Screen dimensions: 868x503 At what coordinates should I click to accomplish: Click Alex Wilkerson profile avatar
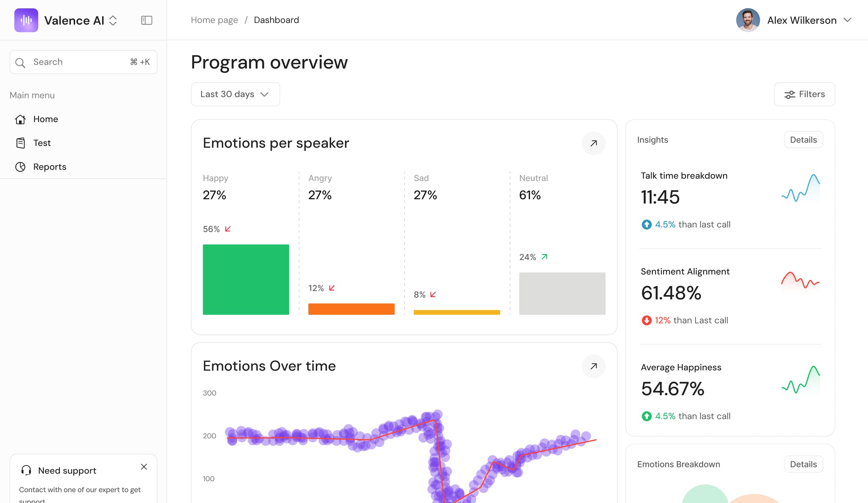(748, 20)
